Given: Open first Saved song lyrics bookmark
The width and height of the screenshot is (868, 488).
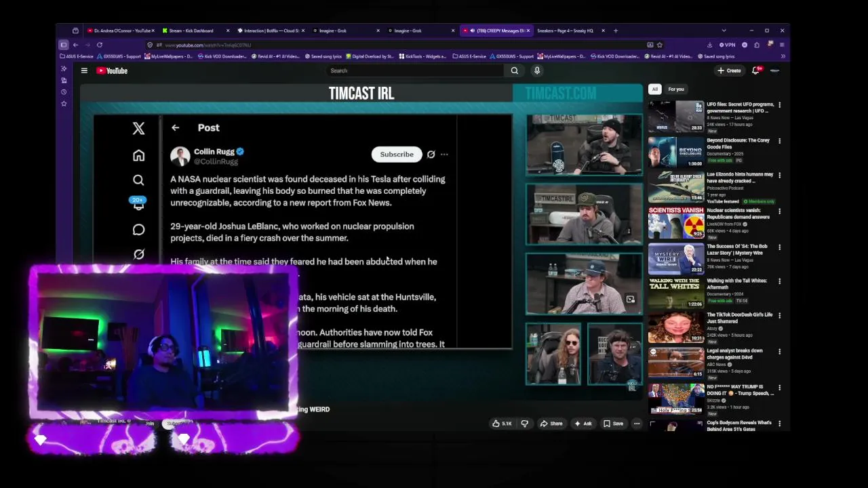Looking at the screenshot, I should pos(323,56).
